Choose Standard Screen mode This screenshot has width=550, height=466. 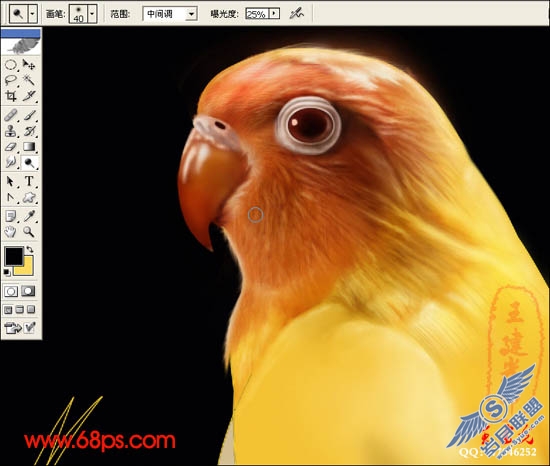pyautogui.click(x=8, y=310)
